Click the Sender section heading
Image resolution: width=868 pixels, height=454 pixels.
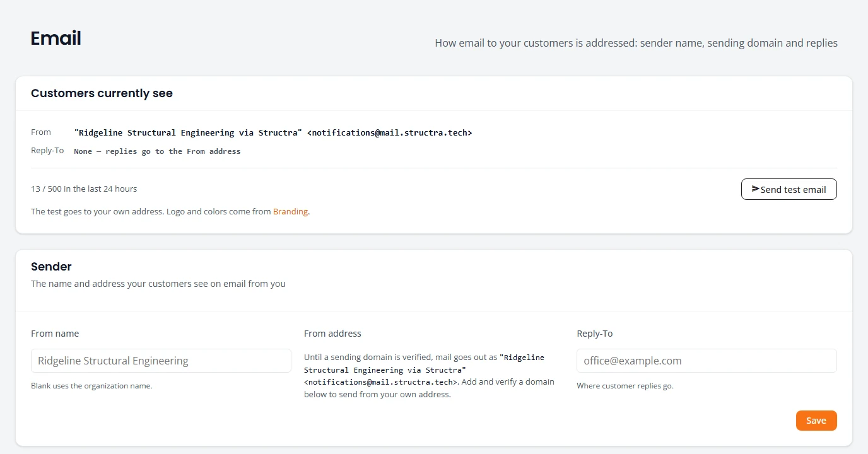(x=51, y=267)
